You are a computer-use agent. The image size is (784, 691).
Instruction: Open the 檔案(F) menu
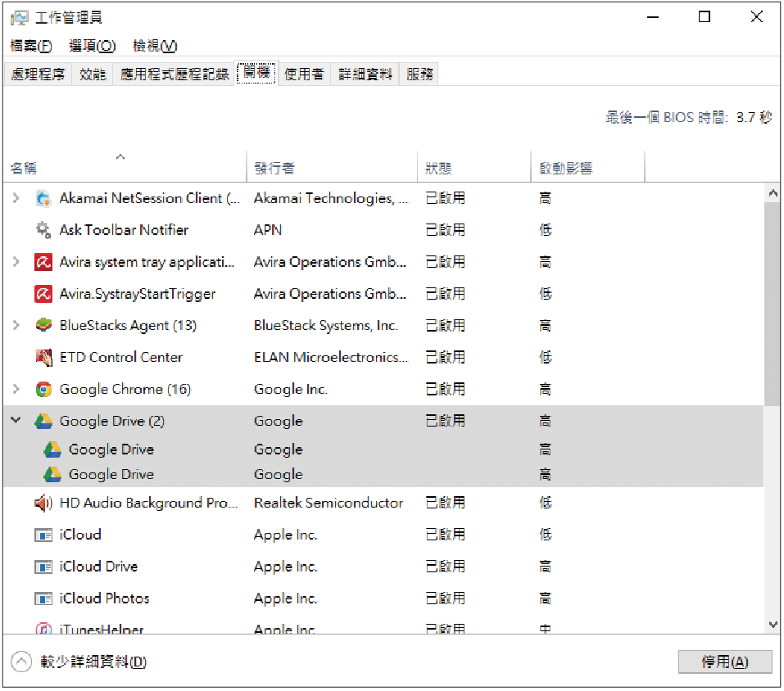31,46
